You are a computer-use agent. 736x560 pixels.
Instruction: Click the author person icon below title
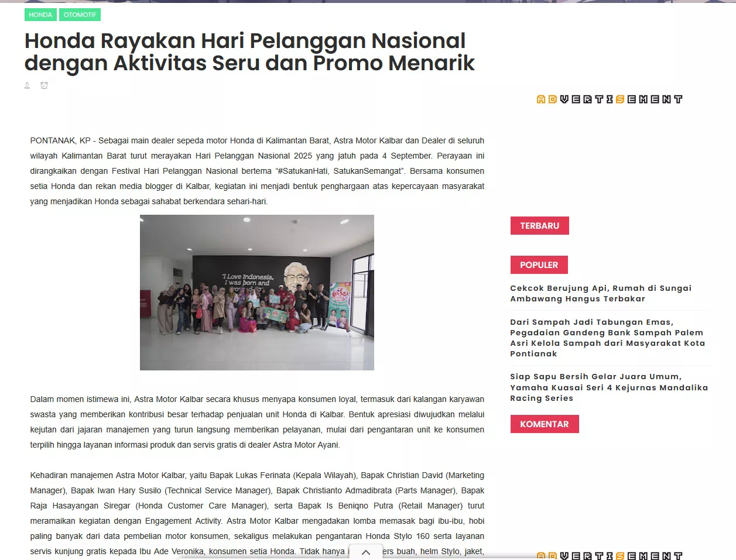[x=27, y=85]
